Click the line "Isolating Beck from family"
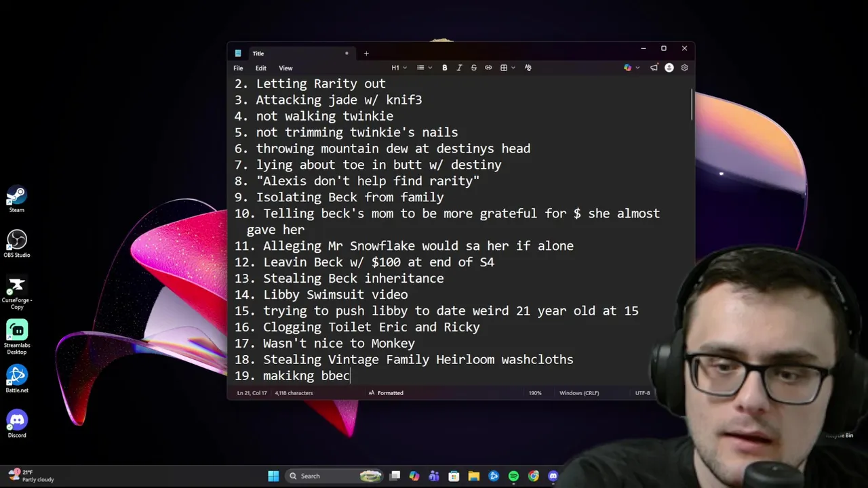Screen dimensions: 868x488 click(350, 198)
